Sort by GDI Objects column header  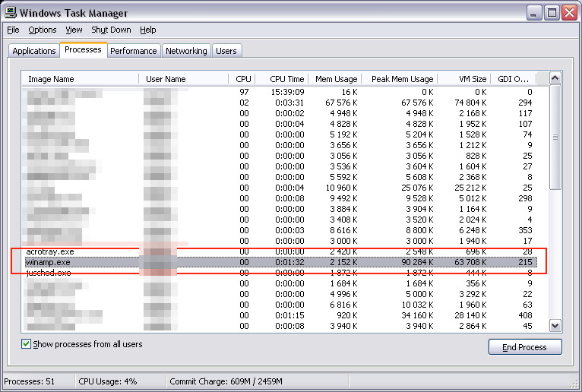coord(514,79)
